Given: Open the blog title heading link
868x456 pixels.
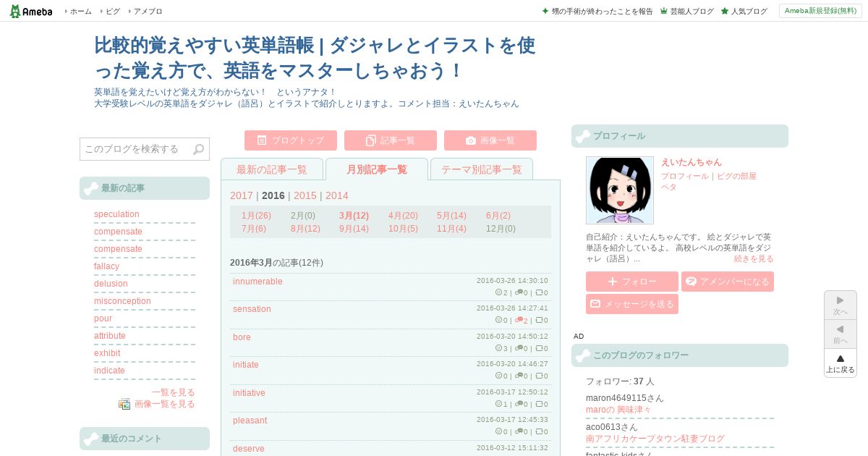Looking at the screenshot, I should point(315,58).
